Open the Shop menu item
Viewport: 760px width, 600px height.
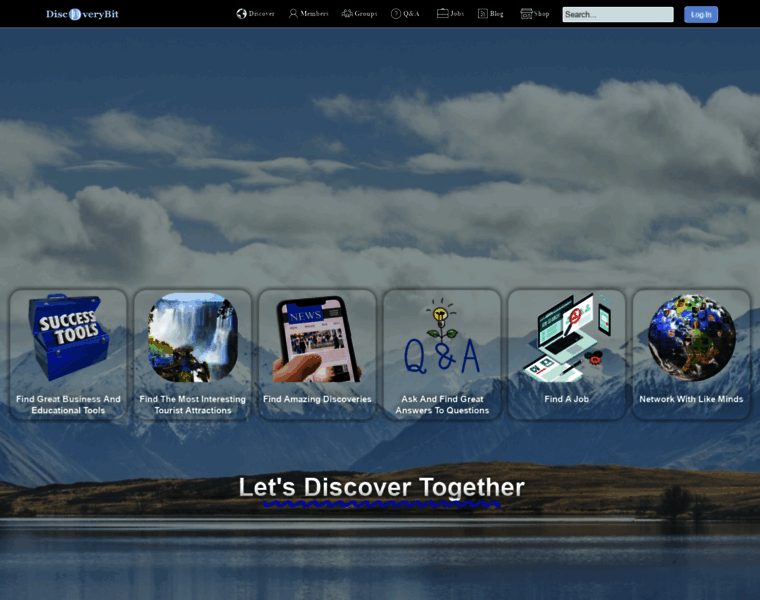click(541, 14)
